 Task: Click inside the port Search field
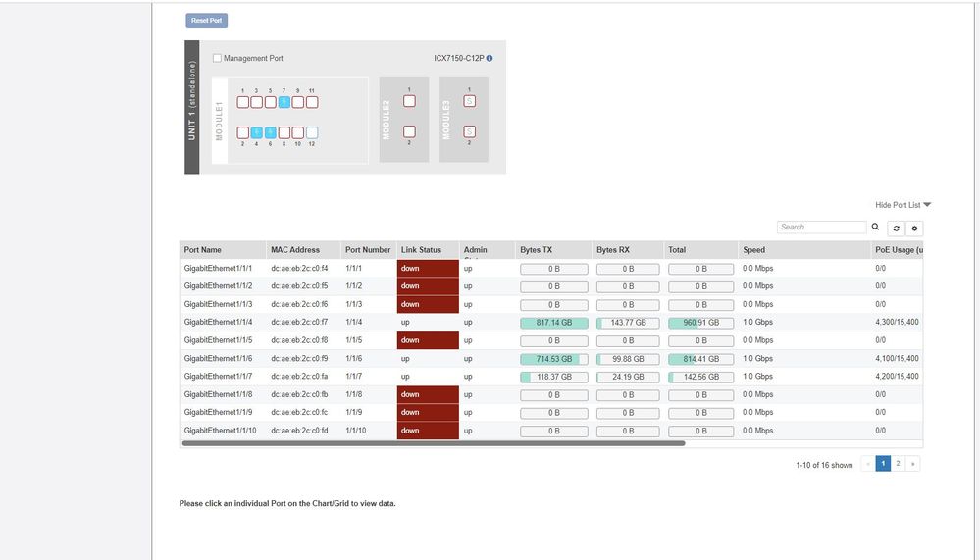click(x=821, y=228)
